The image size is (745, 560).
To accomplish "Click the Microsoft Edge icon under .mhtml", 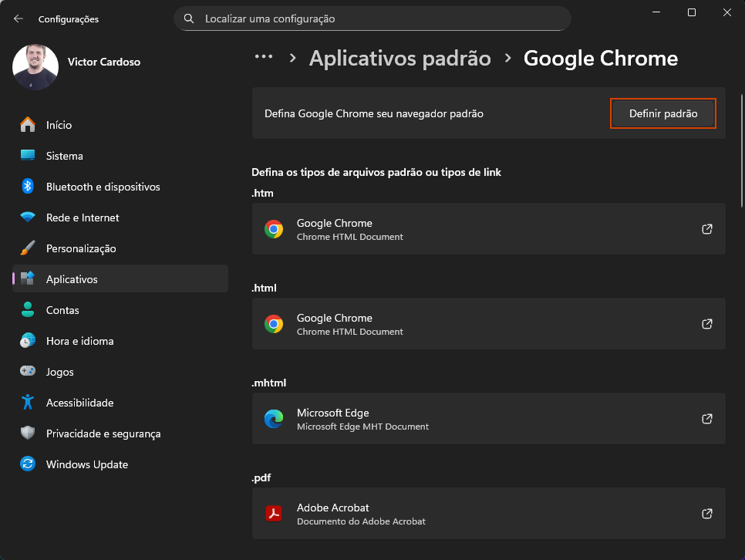I will click(274, 419).
